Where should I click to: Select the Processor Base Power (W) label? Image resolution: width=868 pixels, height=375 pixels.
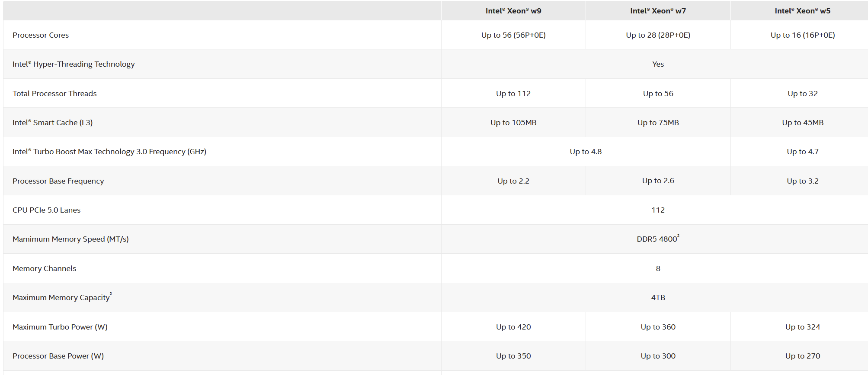coord(58,356)
